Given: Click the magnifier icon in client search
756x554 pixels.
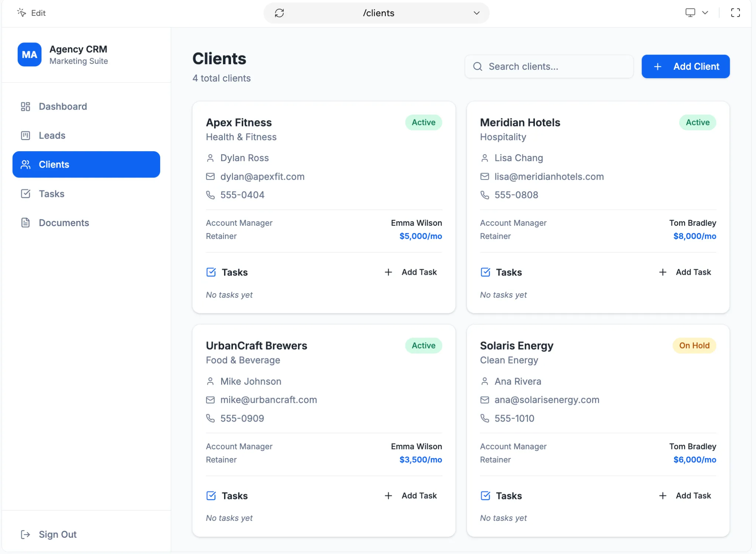Looking at the screenshot, I should 478,66.
